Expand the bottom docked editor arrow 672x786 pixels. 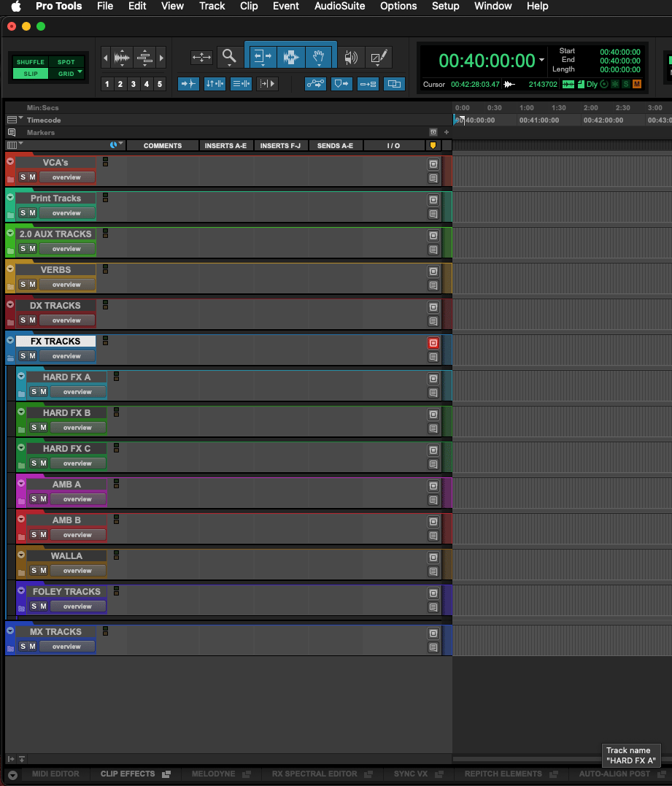12,775
